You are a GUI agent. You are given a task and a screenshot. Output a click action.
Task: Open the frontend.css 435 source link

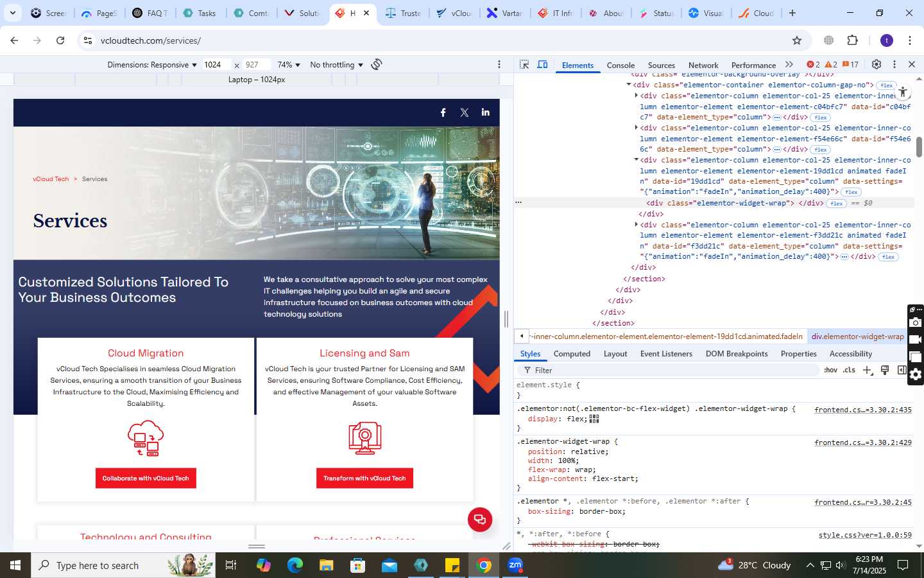863,410
